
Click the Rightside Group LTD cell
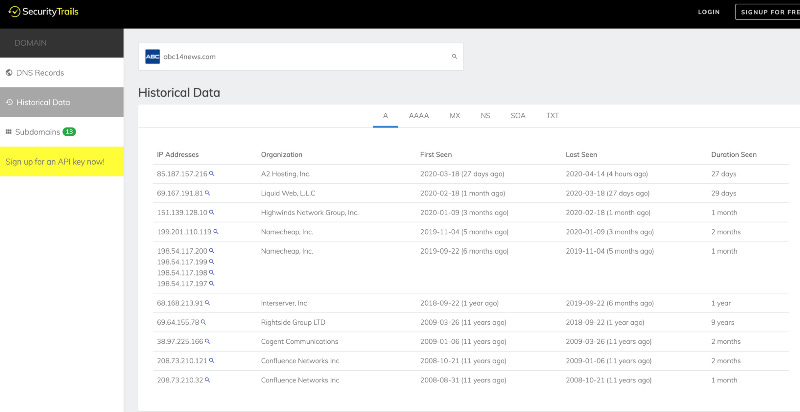(293, 322)
